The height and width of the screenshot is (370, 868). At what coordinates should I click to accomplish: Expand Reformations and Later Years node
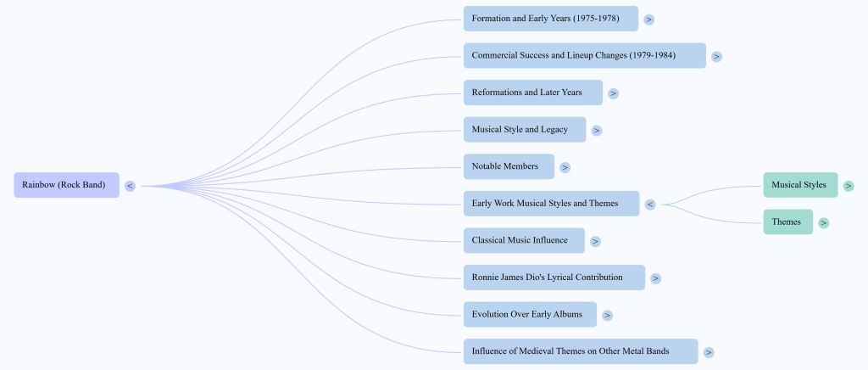point(613,93)
